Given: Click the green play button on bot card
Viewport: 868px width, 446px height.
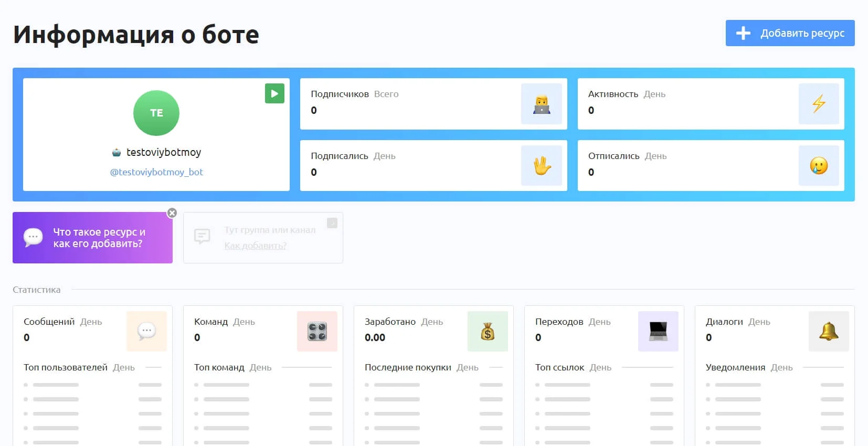Looking at the screenshot, I should [274, 93].
